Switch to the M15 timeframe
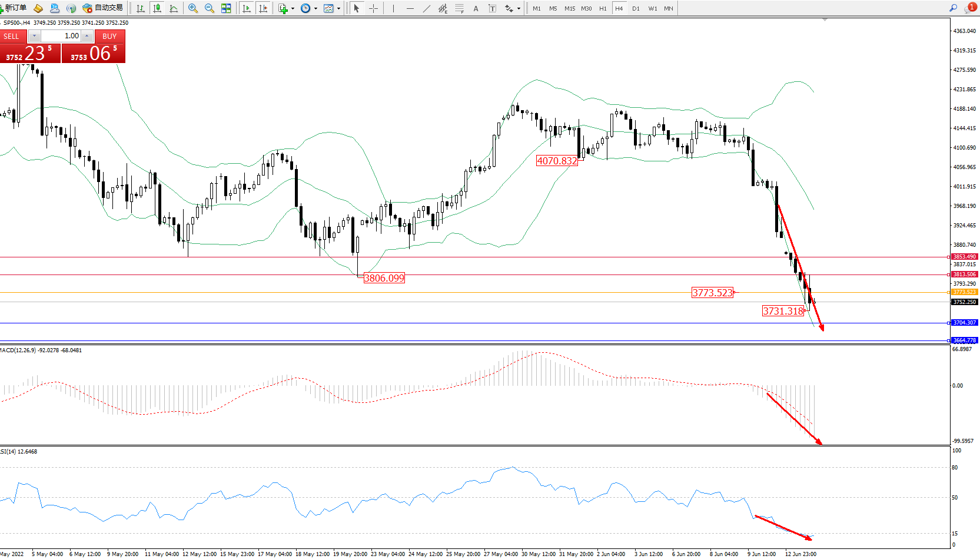 569,8
